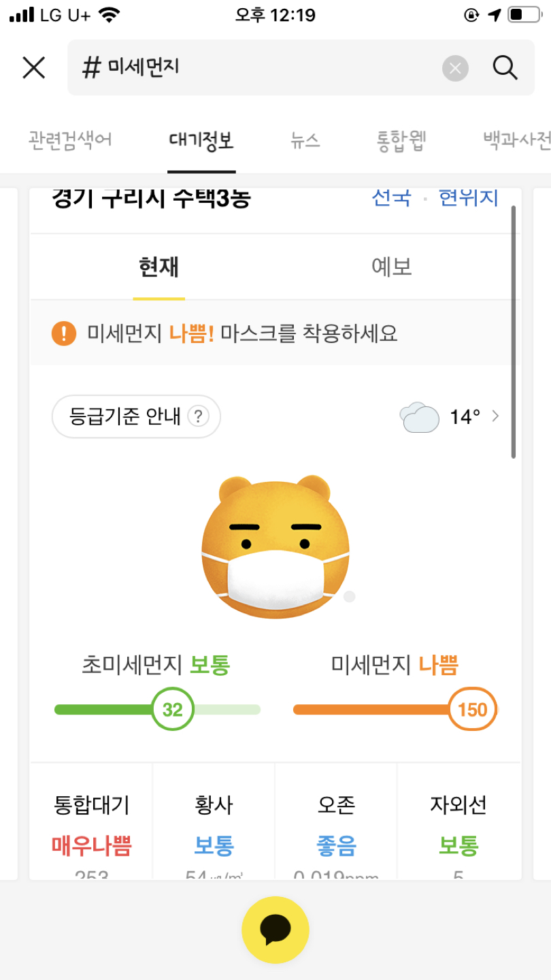Tap the orange warning exclamation icon
Screen dimensions: 551x980
click(64, 333)
